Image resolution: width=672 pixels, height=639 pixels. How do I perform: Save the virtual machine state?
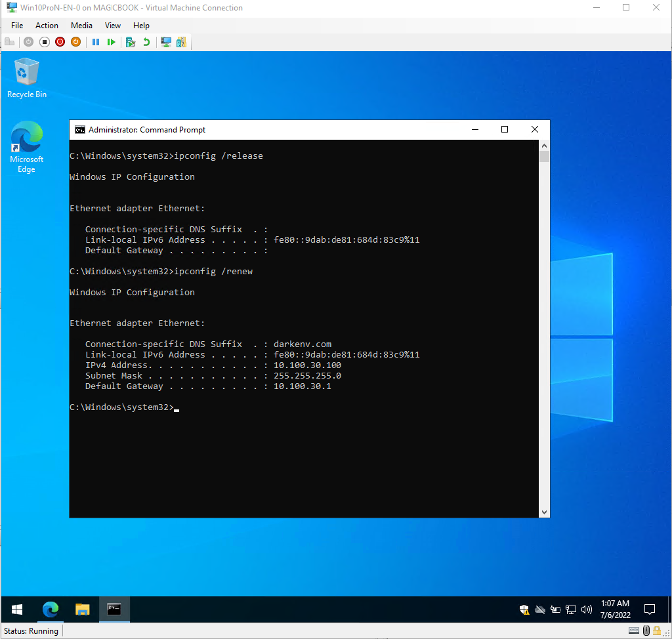(x=76, y=42)
